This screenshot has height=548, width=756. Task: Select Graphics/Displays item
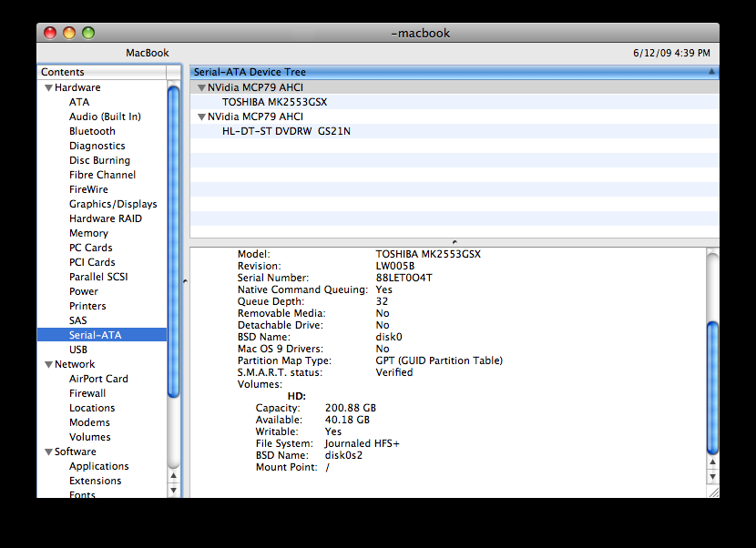click(113, 204)
